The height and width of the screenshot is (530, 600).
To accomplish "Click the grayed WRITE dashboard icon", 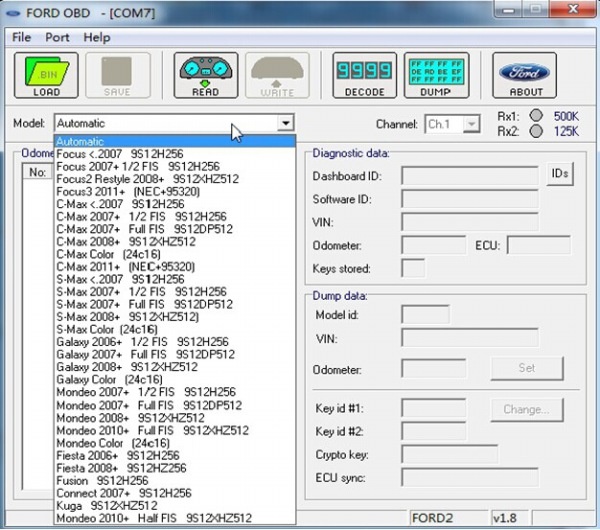I will click(277, 75).
